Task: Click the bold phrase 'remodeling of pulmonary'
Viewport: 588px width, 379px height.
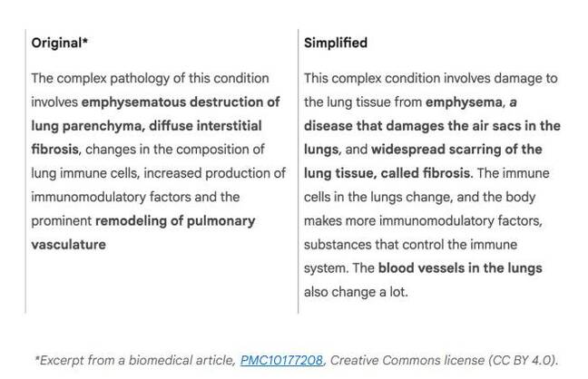Action: tap(175, 221)
